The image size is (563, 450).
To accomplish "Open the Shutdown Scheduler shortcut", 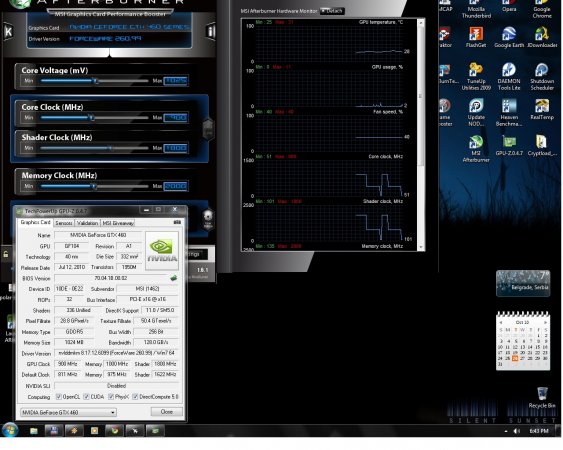I will pos(542,76).
